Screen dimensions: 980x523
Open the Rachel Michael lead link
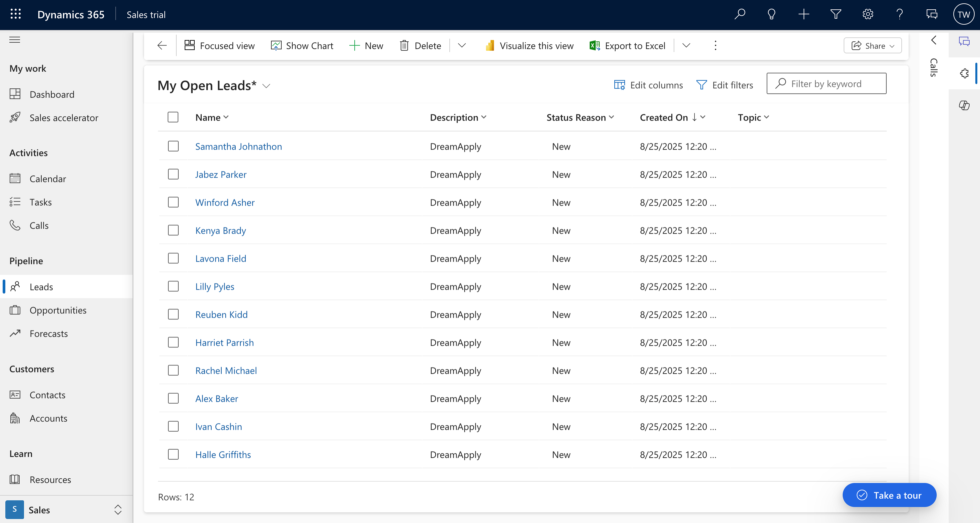(226, 370)
